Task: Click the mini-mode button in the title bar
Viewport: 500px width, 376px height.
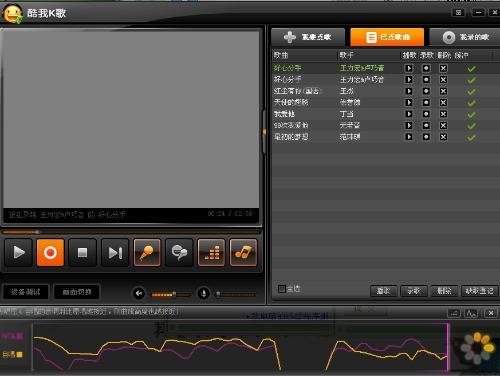Action: 459,13
